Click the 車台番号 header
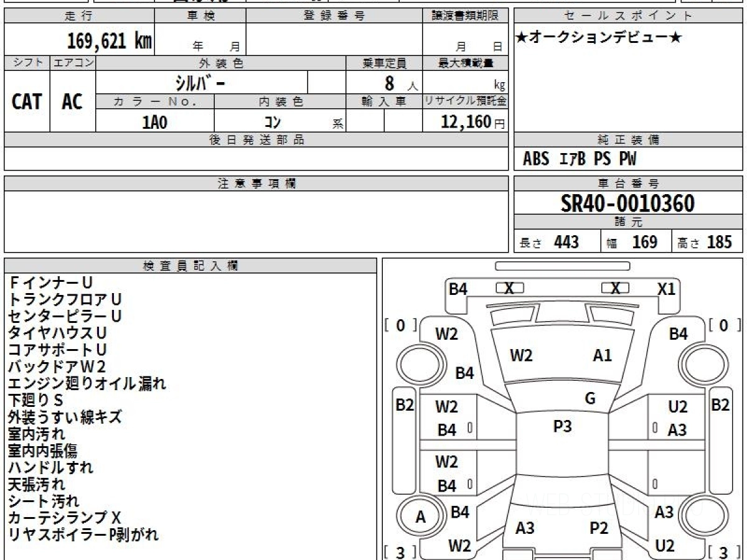 coord(629,184)
